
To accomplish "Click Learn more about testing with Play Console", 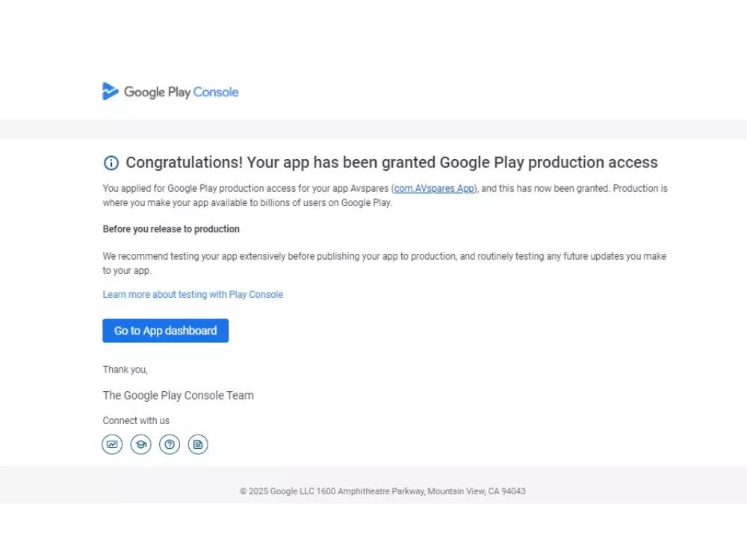I will point(193,294).
